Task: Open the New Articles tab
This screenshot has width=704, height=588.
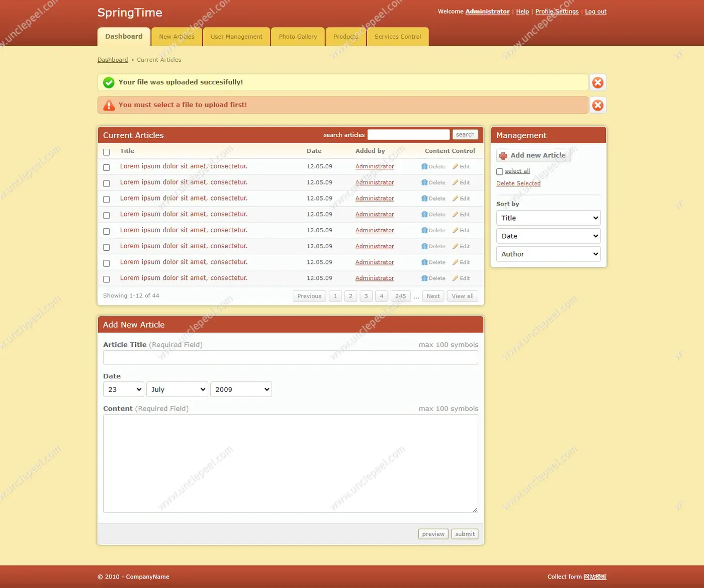Action: click(x=177, y=37)
